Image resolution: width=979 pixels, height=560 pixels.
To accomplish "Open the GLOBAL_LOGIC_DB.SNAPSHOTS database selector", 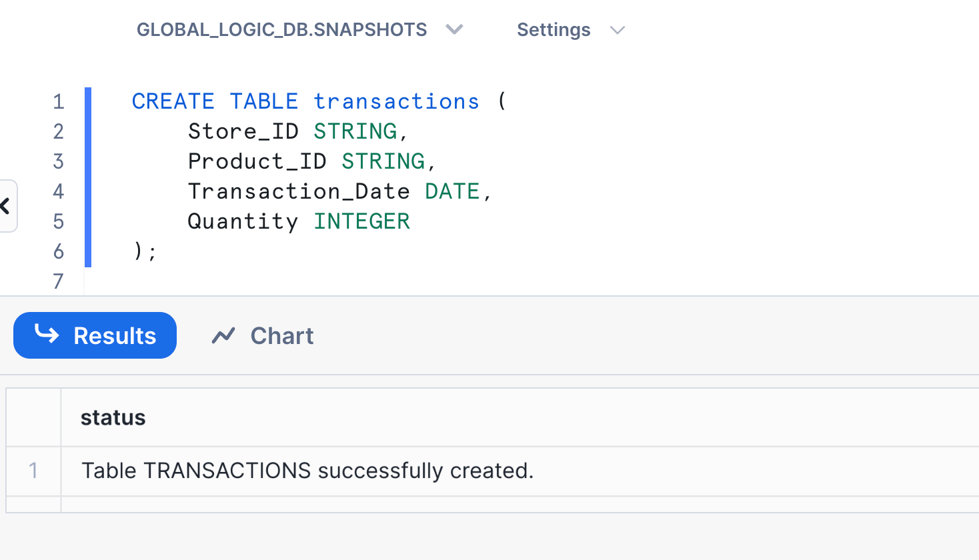I will (299, 30).
